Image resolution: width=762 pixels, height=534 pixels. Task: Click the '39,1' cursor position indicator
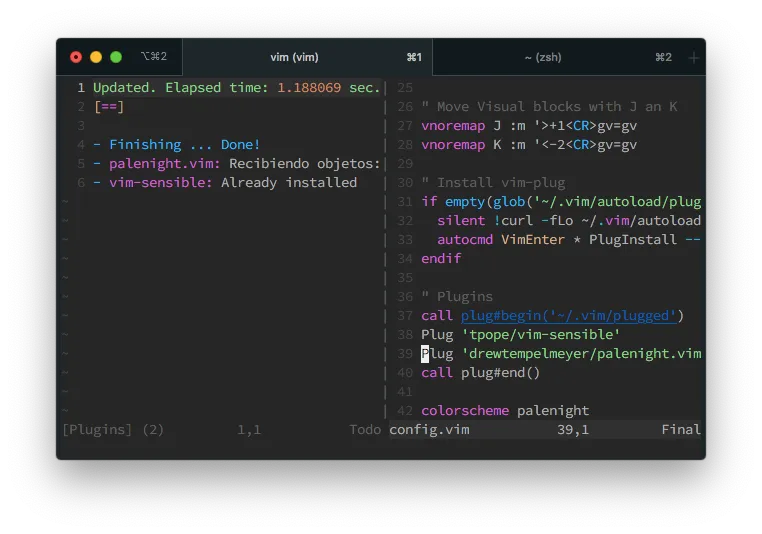click(x=573, y=430)
